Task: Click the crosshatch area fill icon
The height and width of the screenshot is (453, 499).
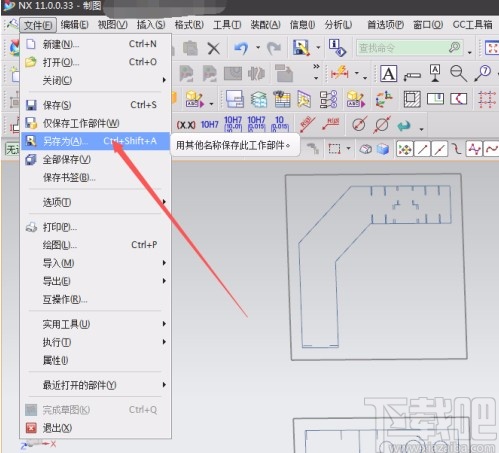Action: [412, 99]
